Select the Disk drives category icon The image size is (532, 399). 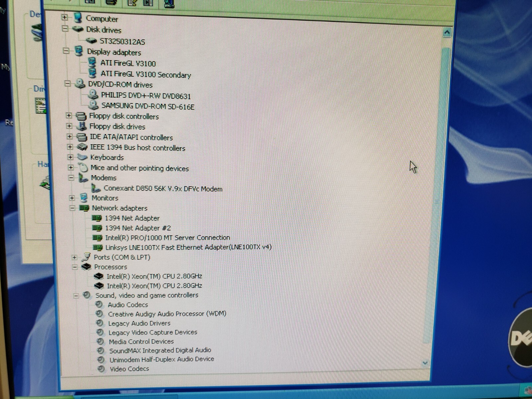[78, 29]
